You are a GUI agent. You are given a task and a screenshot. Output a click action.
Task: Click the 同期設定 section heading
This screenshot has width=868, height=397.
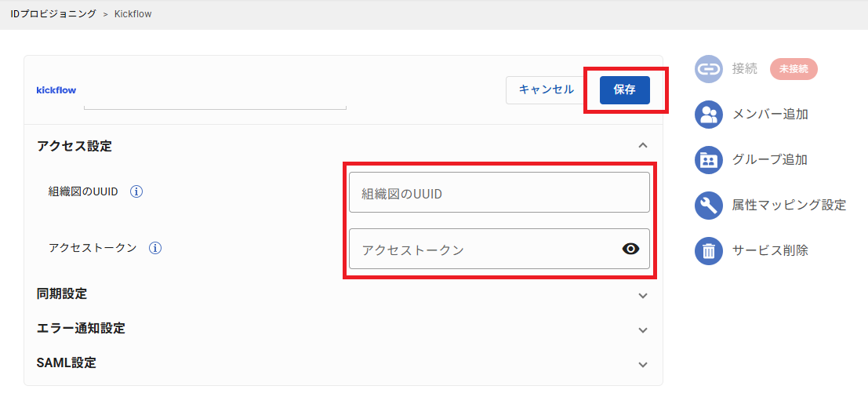(61, 294)
